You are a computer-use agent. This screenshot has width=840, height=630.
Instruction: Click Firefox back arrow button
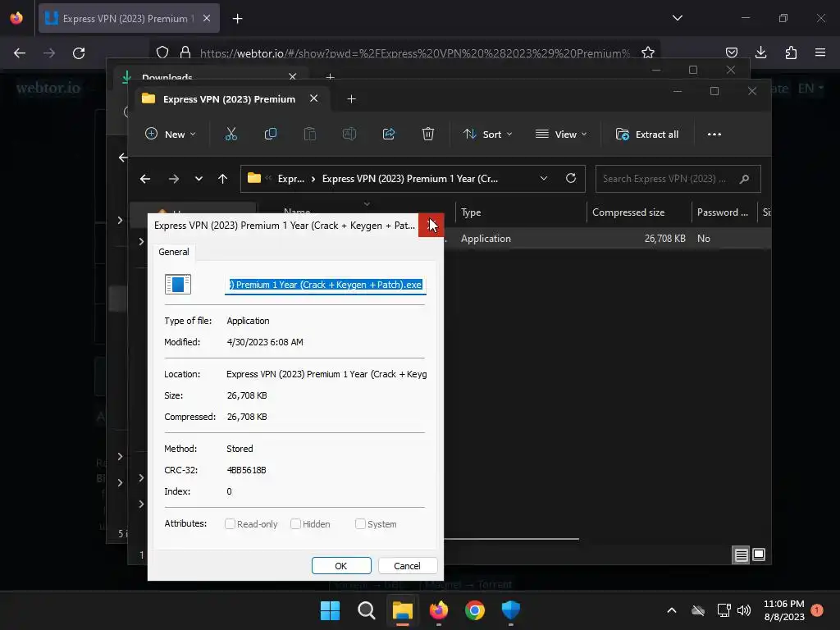point(20,53)
